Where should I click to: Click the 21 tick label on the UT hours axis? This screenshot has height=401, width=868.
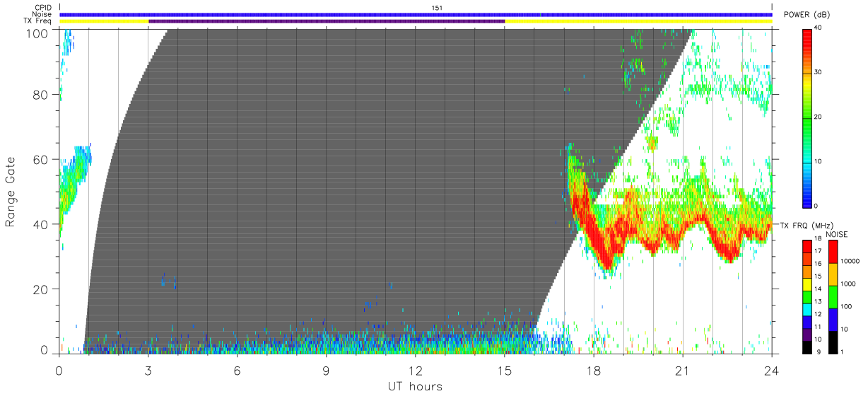[x=683, y=370]
